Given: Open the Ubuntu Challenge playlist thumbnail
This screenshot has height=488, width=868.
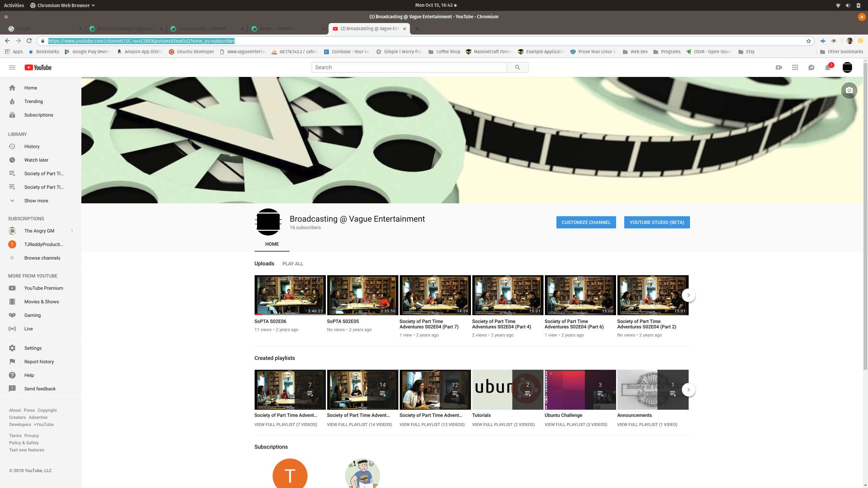Looking at the screenshot, I should click(x=580, y=390).
